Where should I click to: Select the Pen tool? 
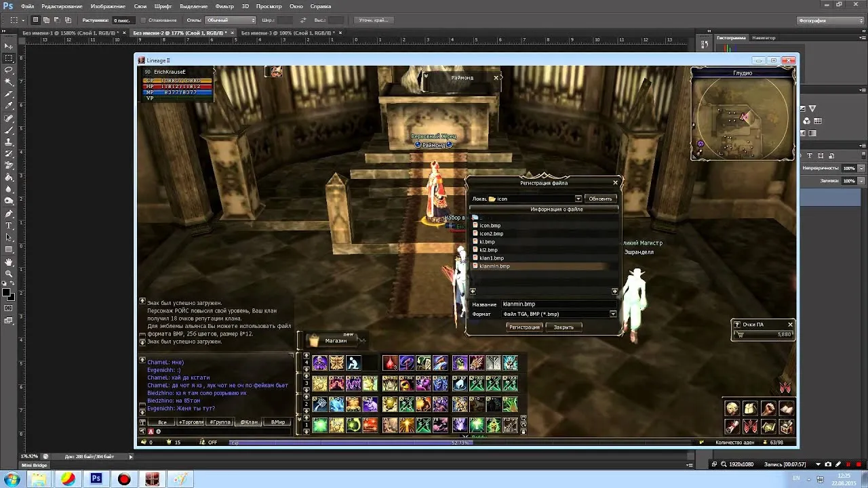tap(9, 213)
